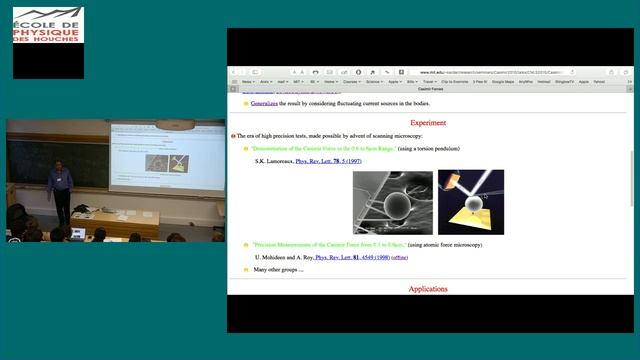The width and height of the screenshot is (640, 360).
Task: Open the Arxiv bookmarks folder
Action: [266, 82]
